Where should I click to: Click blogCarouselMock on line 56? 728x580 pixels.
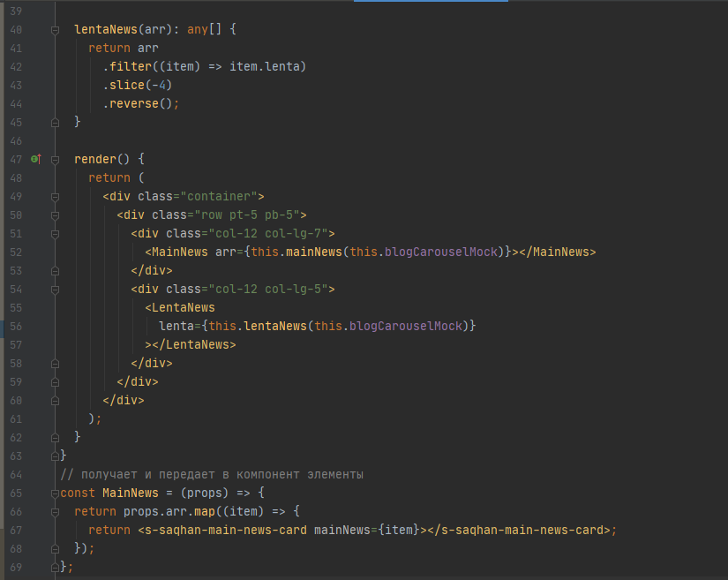(406, 327)
